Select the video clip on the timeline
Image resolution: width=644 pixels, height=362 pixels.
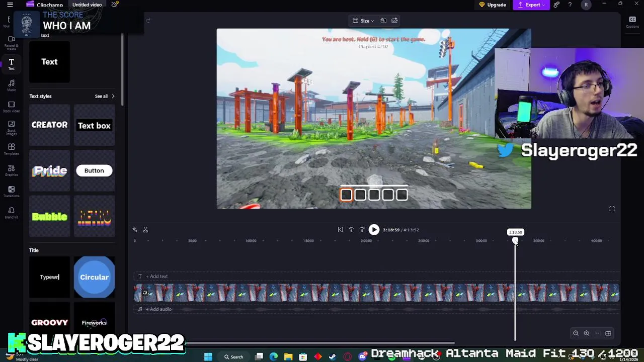376,293
